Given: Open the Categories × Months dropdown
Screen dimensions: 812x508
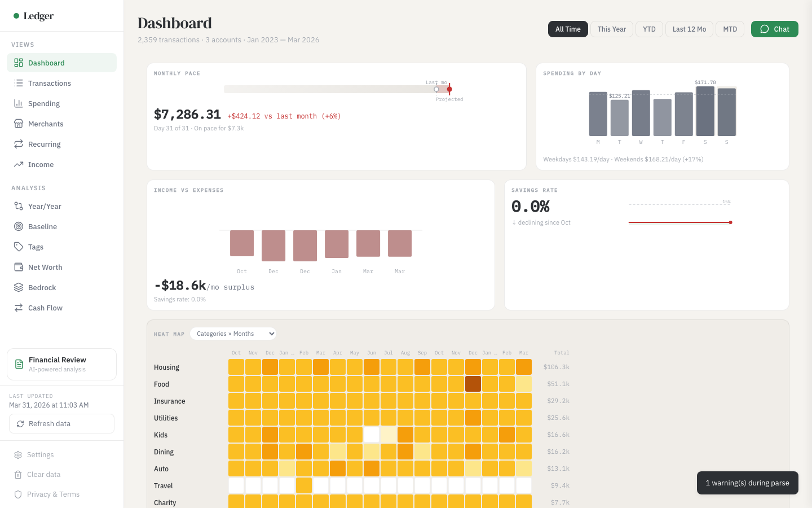Looking at the screenshot, I should pos(233,334).
